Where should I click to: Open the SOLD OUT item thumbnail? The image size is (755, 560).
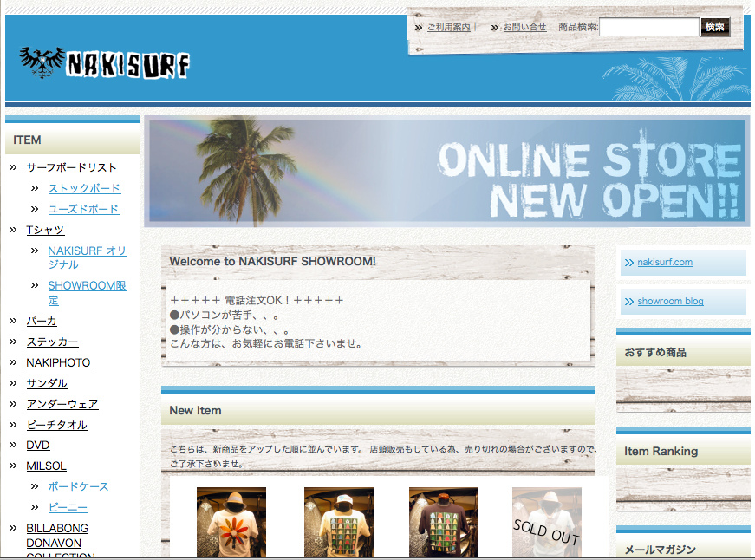click(x=546, y=523)
